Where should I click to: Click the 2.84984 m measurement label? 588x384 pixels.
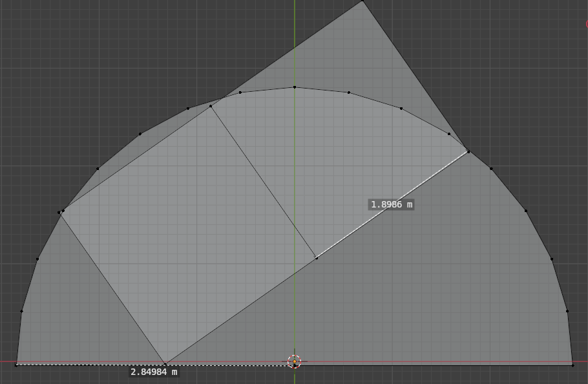[154, 372]
